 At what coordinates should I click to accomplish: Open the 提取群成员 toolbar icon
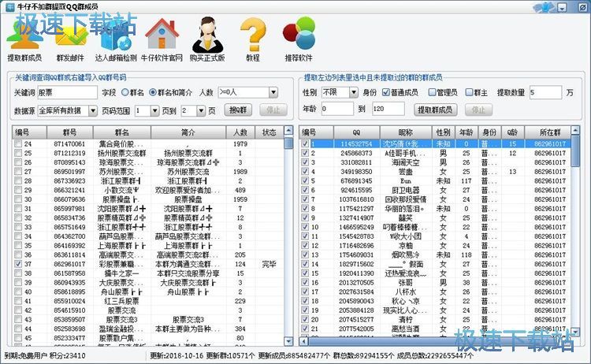[x=24, y=39]
